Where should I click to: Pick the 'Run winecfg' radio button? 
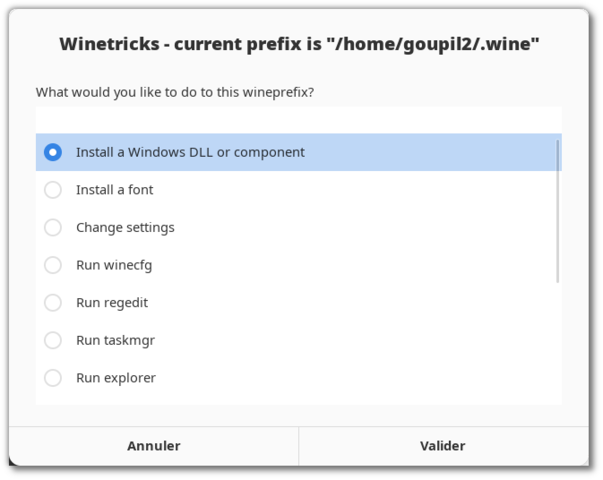[x=53, y=265]
